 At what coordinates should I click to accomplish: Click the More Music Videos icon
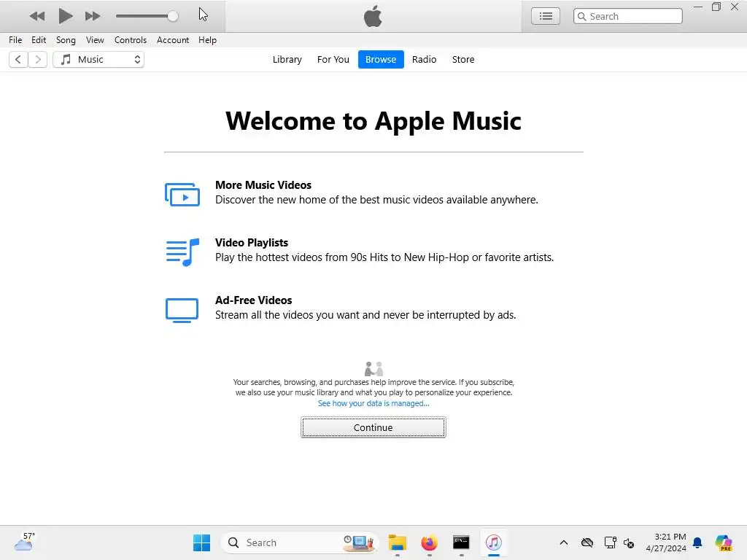[182, 194]
